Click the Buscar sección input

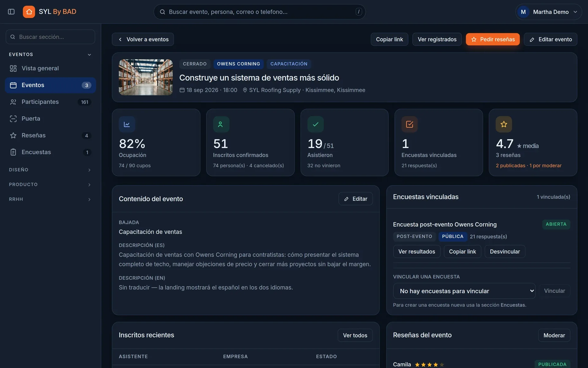click(x=50, y=37)
